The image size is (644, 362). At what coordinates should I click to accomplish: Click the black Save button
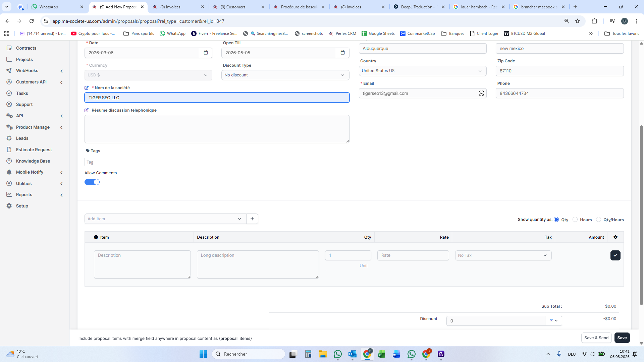pyautogui.click(x=622, y=338)
